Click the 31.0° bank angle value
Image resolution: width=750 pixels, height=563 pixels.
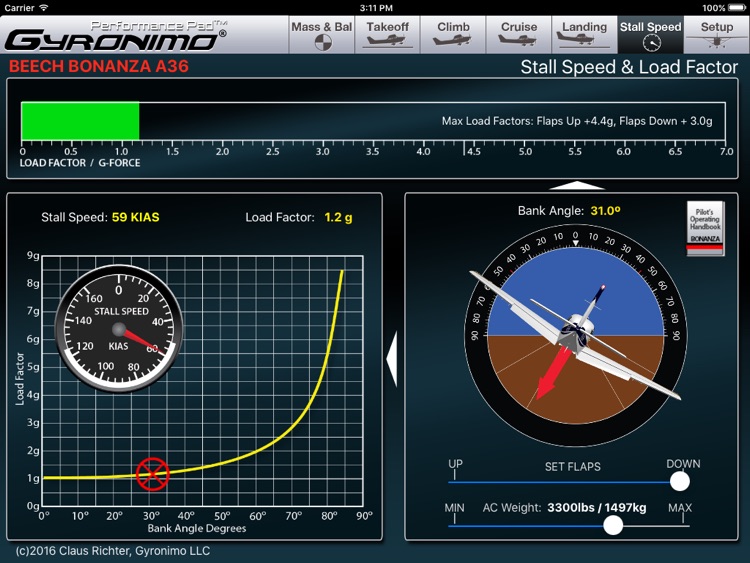pos(605,210)
